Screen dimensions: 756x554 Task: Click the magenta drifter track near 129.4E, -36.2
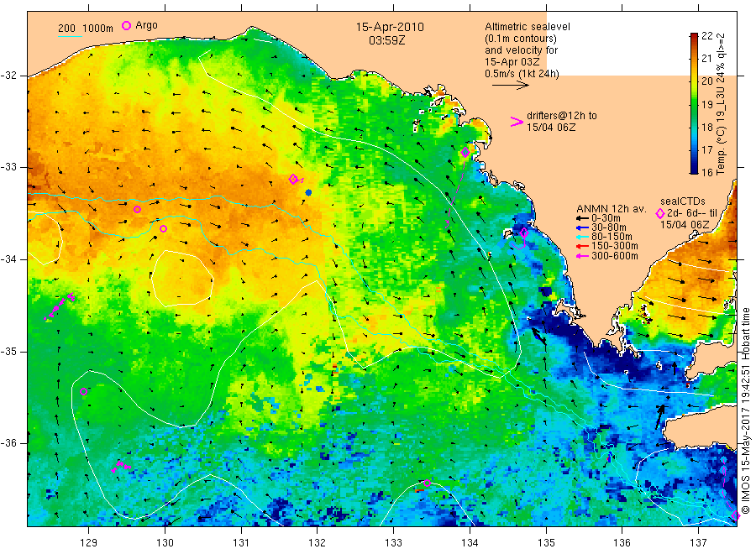click(120, 467)
